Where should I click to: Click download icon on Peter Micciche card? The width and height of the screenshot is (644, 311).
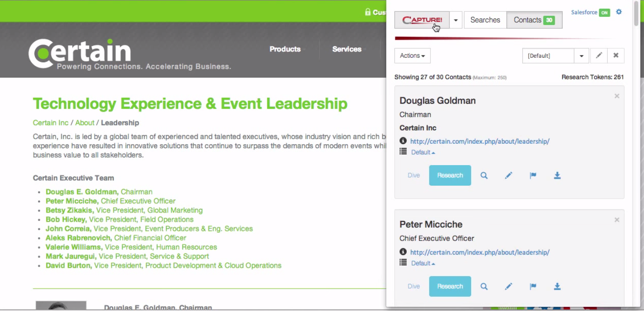tap(557, 286)
